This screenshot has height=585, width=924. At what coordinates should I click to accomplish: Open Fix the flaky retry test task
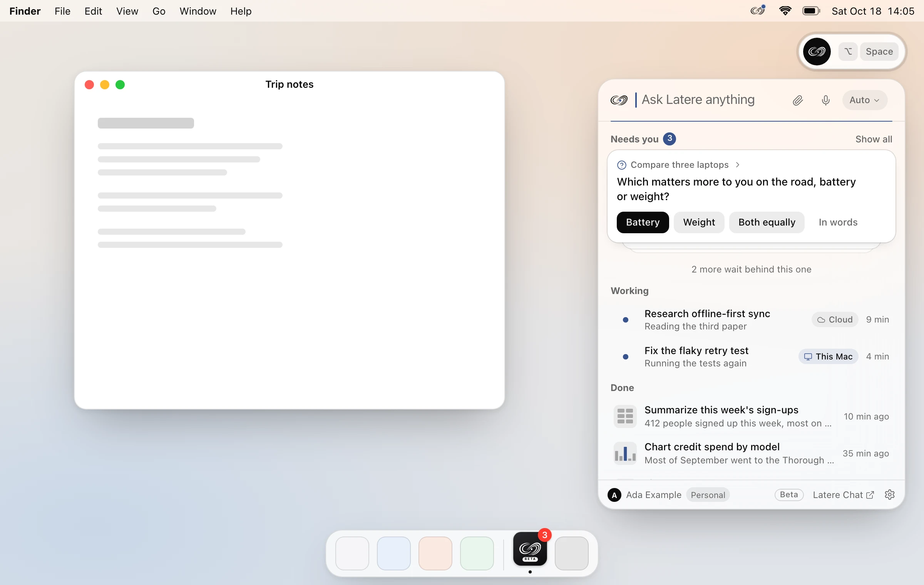point(751,356)
